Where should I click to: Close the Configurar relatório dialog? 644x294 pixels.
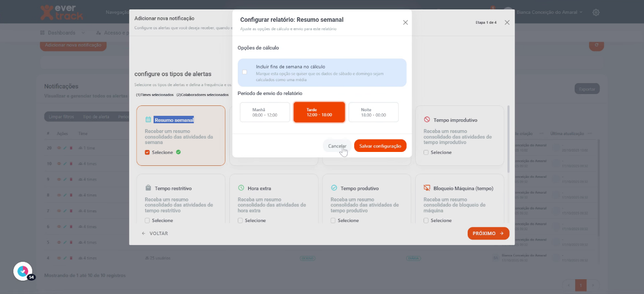405,22
